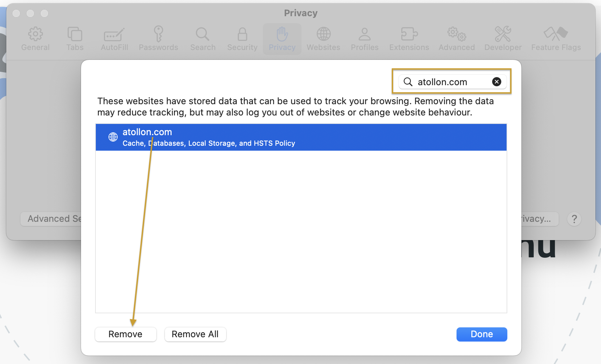Click into the website data search field
601x364 pixels.
pos(451,82)
